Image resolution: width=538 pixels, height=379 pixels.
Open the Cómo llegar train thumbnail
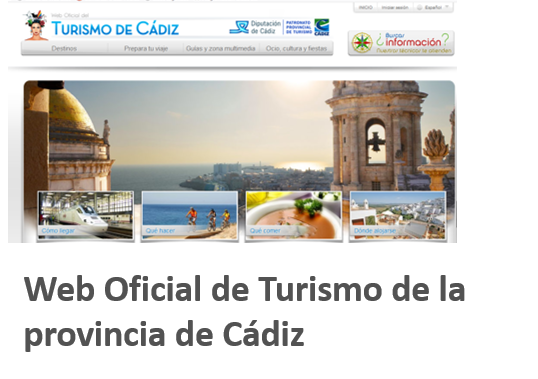(x=85, y=215)
